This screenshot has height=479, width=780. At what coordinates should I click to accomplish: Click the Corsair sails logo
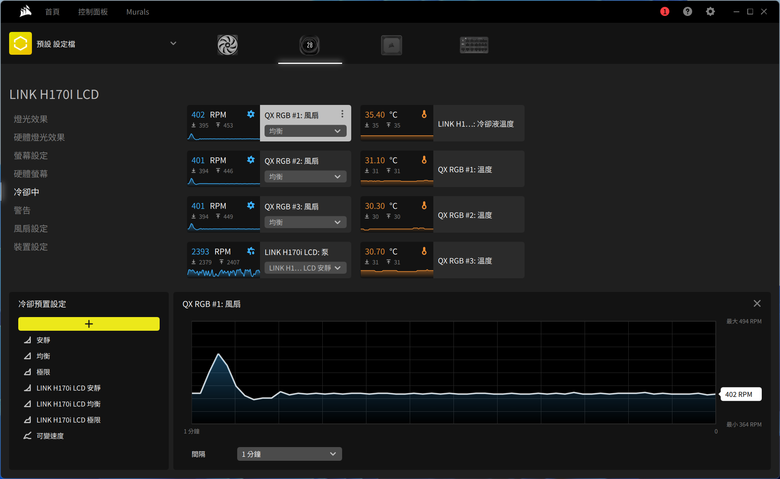coord(25,11)
